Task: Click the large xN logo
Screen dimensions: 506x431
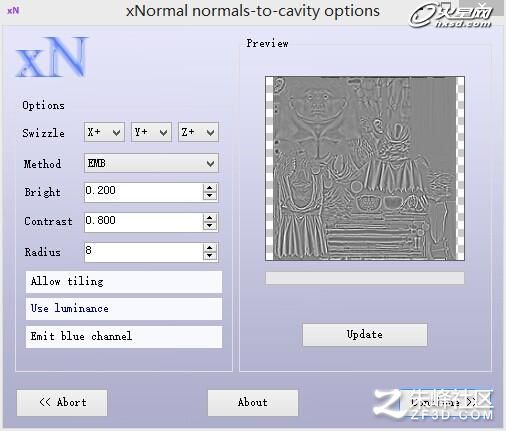Action: (x=52, y=57)
